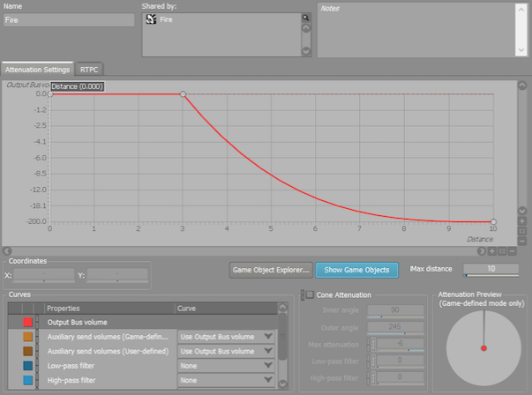Click the graph horizontal scroll-left arrow

7,251
